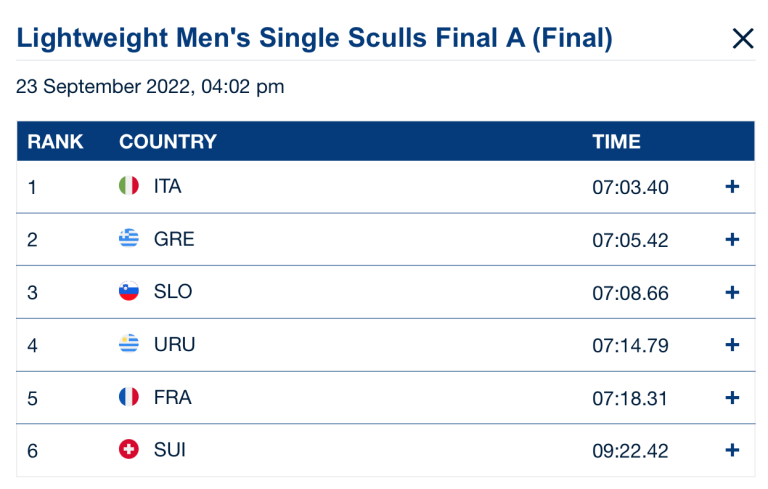This screenshot has width=768, height=489.
Task: Click the RANK column header
Action: (55, 142)
